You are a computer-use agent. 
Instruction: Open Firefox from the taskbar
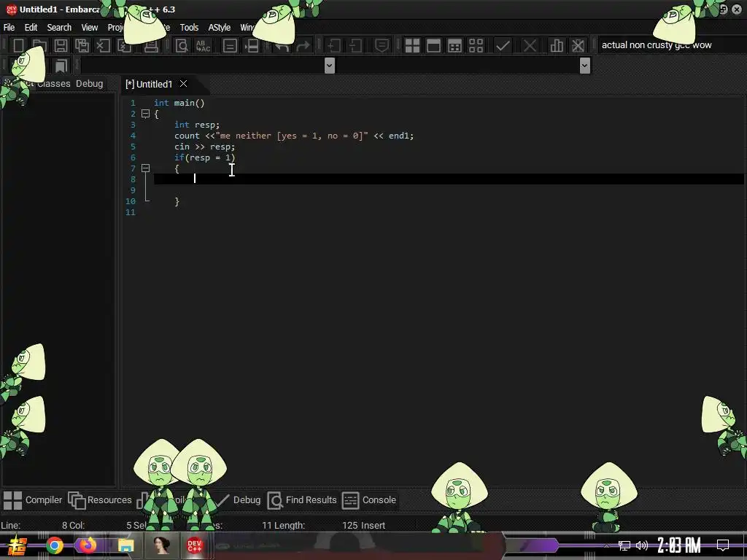coord(88,545)
